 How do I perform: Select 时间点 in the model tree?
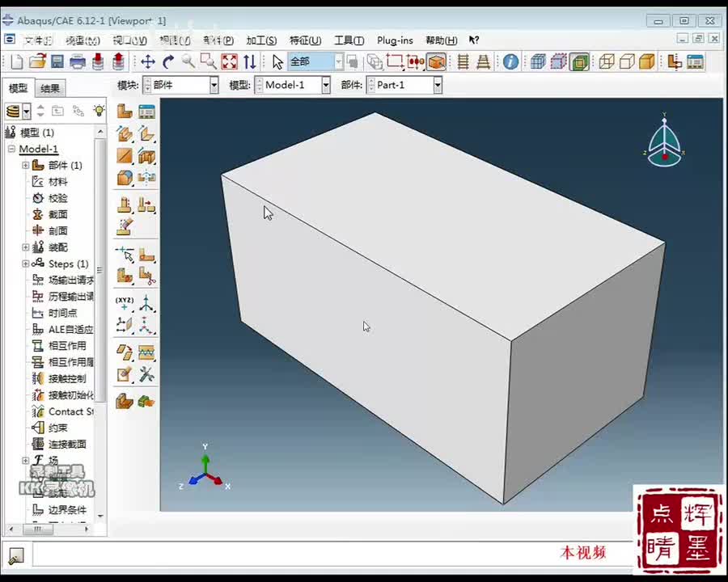[x=62, y=313]
